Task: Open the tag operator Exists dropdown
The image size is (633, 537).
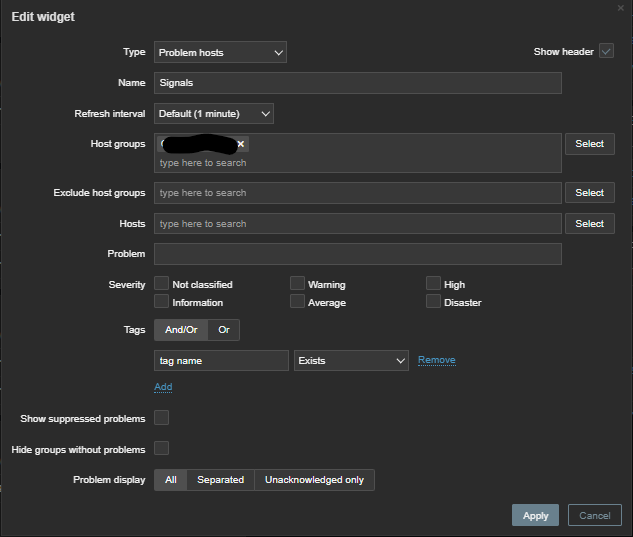Action: tap(352, 360)
